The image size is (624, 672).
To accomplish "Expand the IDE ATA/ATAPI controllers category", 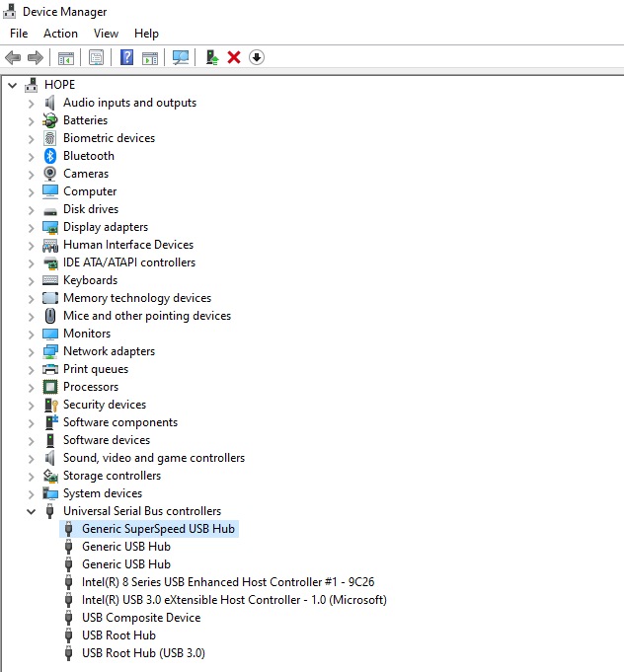I will pos(31,263).
